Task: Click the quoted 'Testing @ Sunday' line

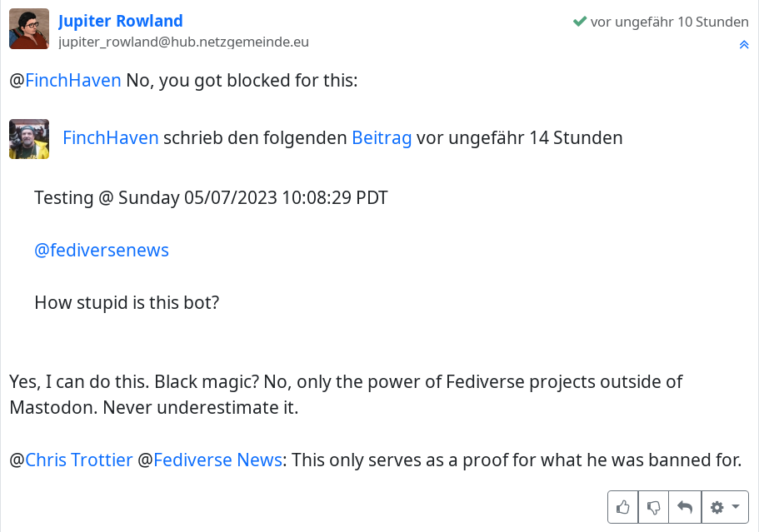Action: tap(211, 198)
